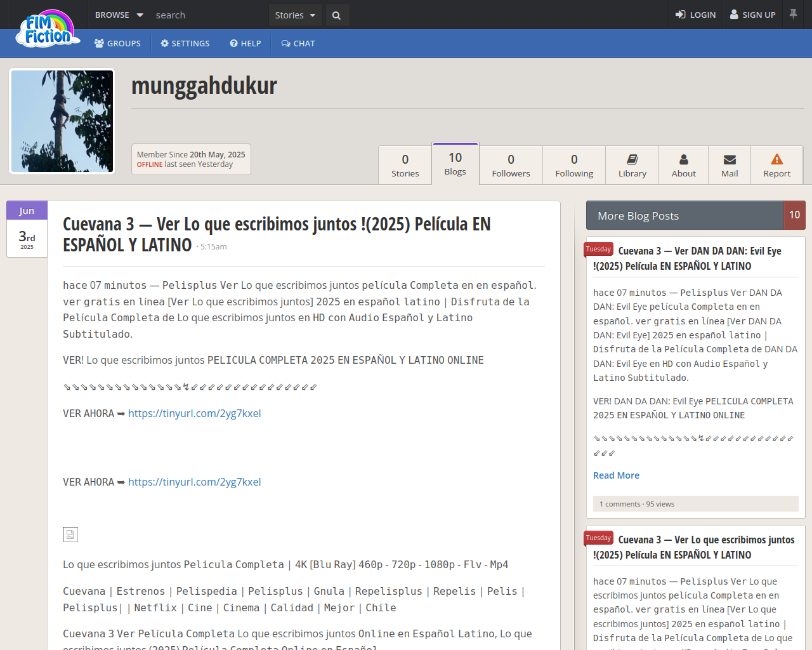Click the 5:15am post timestamp

[x=213, y=247]
